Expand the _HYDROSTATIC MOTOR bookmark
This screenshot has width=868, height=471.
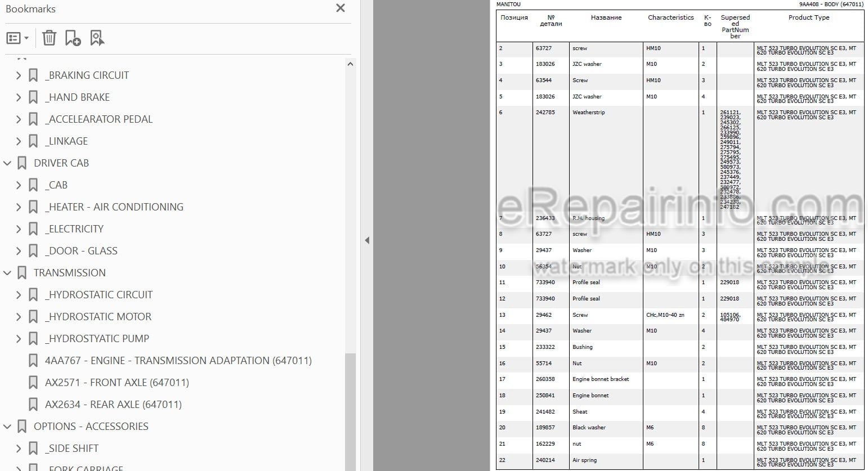coord(19,316)
